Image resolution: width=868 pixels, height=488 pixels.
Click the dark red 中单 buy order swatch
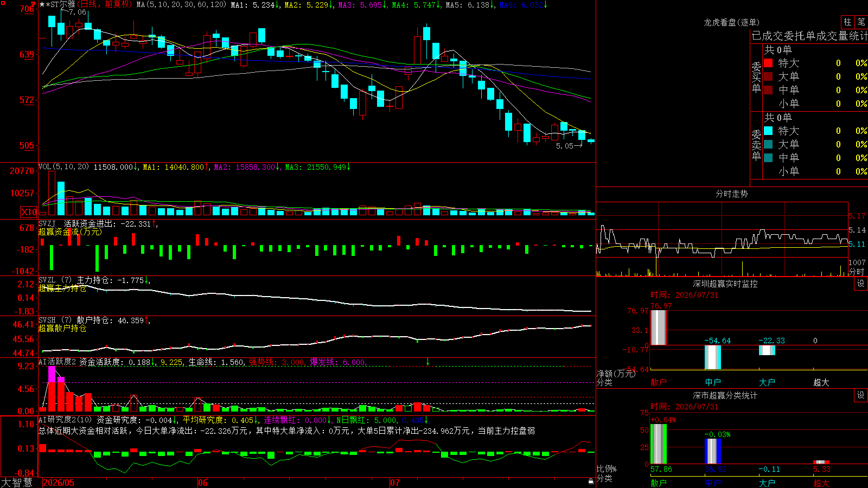(768, 90)
